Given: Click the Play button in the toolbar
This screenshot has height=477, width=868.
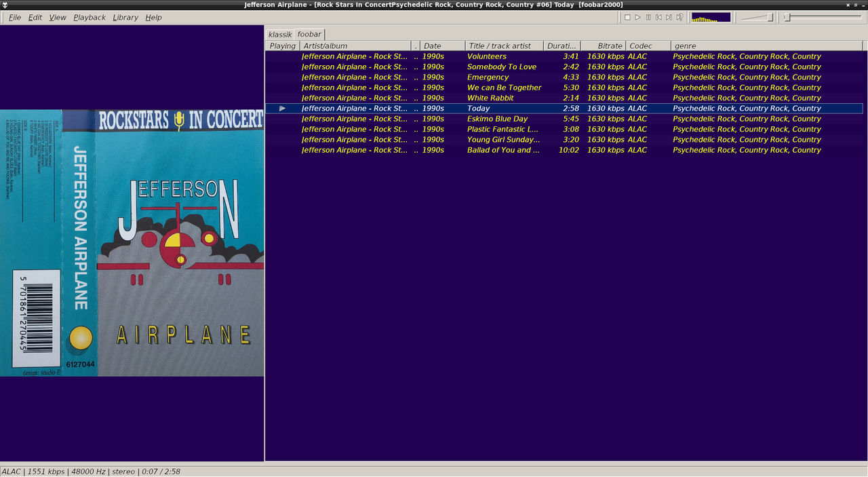Looking at the screenshot, I should [638, 17].
